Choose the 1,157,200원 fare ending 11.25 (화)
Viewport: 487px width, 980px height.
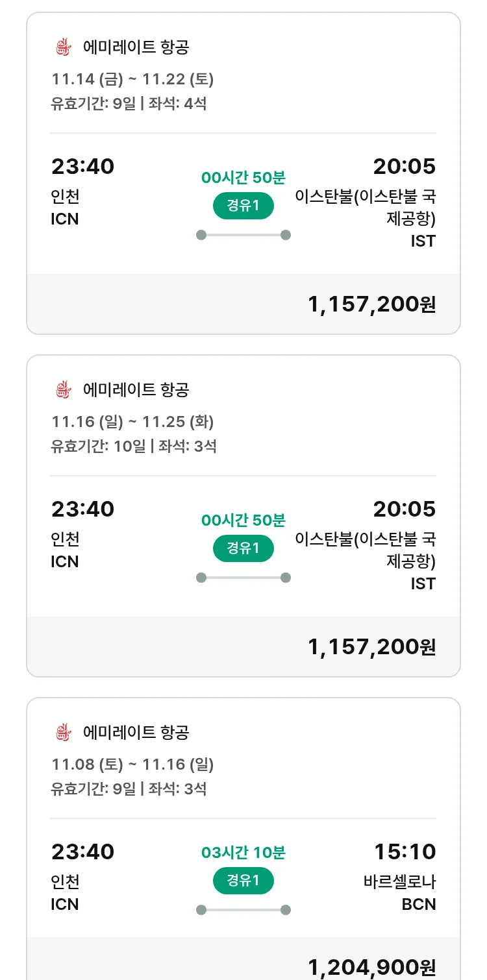coord(371,646)
